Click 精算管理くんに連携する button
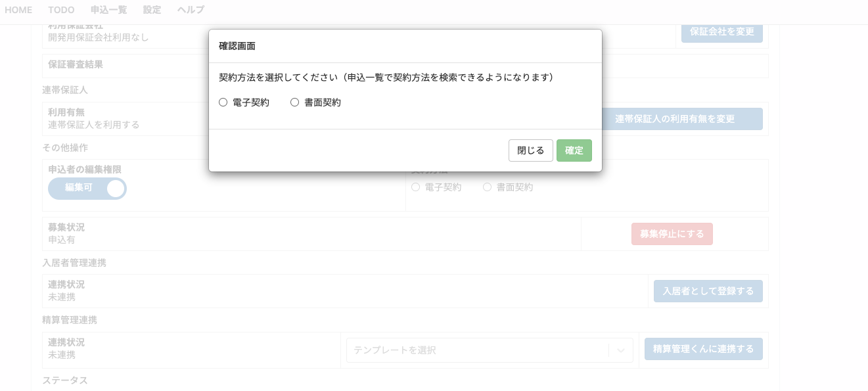 point(704,349)
